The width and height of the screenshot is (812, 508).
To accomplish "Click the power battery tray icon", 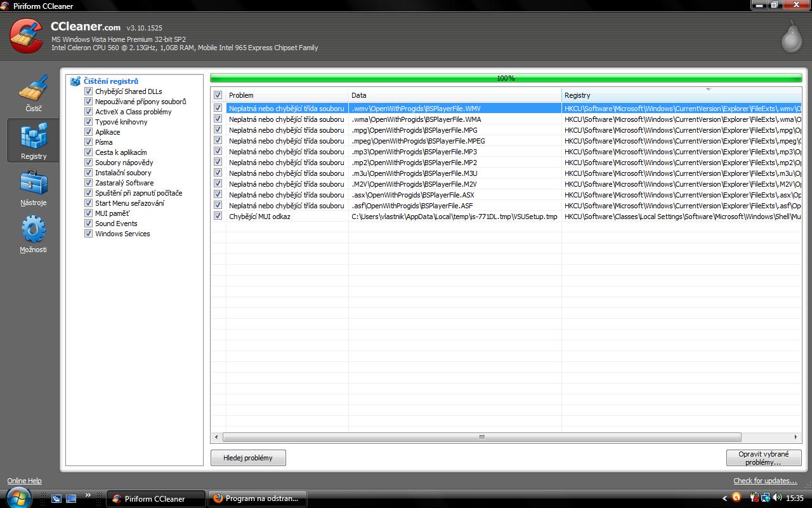I will click(x=756, y=498).
